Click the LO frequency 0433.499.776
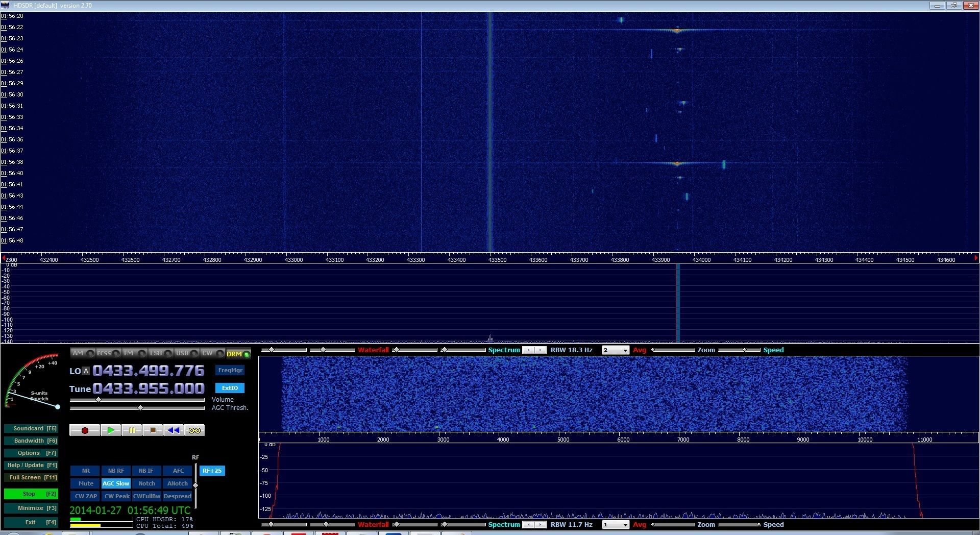Viewport: 980px width, 535px height. [x=149, y=371]
